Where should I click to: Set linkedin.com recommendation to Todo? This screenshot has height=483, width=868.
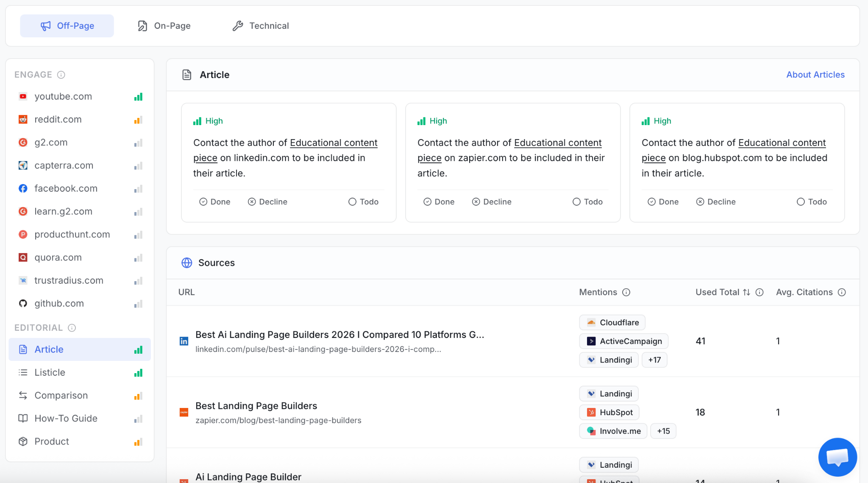click(364, 202)
